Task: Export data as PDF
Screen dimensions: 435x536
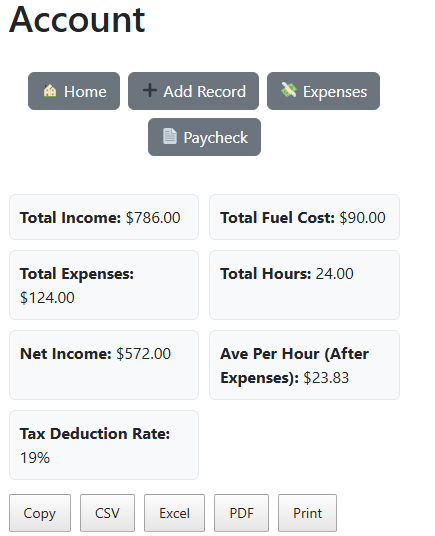Action: pos(242,513)
